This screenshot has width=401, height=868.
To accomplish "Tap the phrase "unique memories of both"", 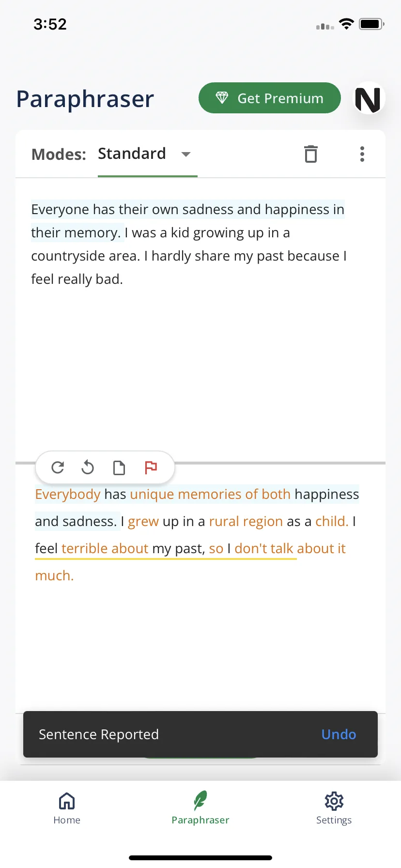I will [x=210, y=495].
